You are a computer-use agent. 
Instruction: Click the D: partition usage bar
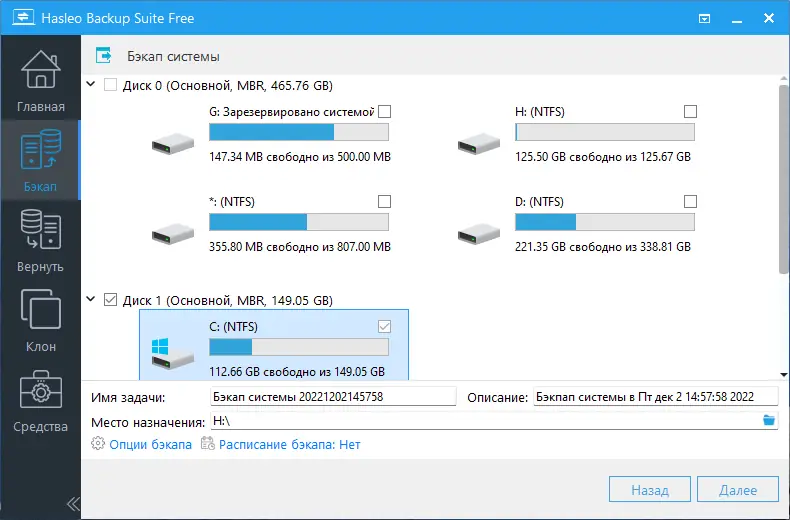pos(605,222)
